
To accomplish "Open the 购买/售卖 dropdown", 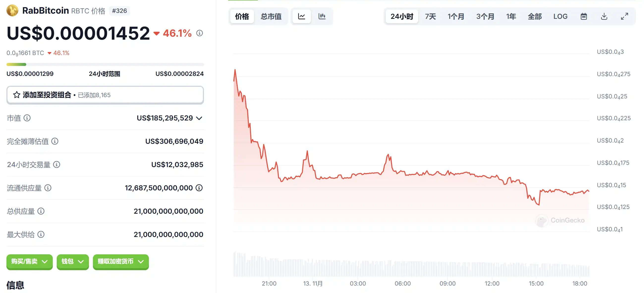I will tap(29, 262).
